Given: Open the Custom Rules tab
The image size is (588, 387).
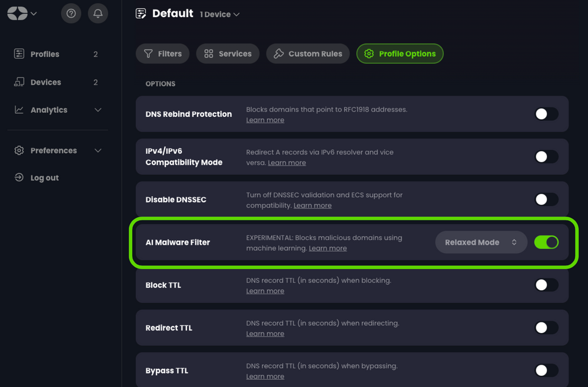Looking at the screenshot, I should [x=308, y=53].
